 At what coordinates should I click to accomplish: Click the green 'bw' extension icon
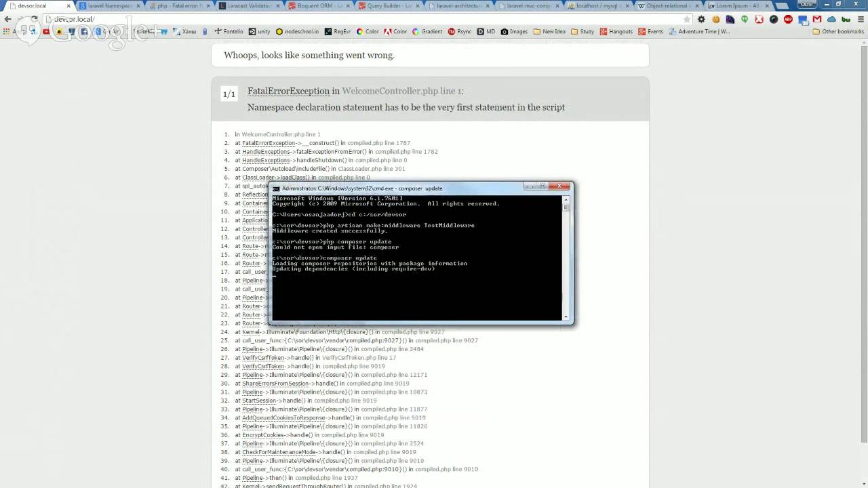click(x=846, y=19)
